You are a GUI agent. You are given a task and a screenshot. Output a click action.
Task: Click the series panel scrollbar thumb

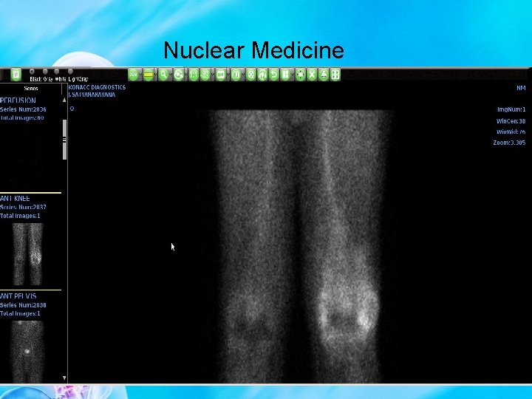click(x=64, y=140)
